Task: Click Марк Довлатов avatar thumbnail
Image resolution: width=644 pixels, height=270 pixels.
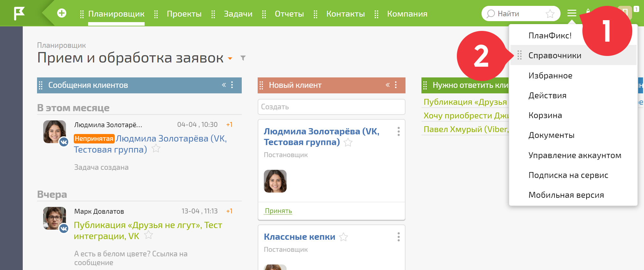Action: (x=55, y=218)
